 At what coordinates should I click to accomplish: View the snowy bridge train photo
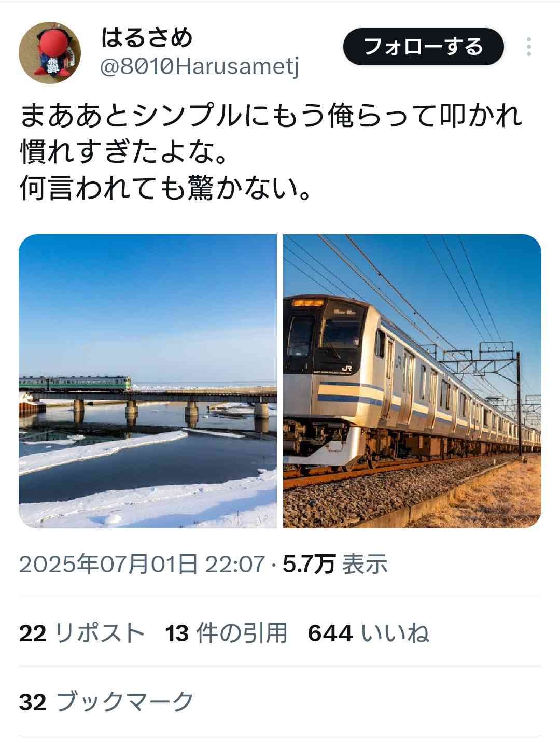(148, 381)
